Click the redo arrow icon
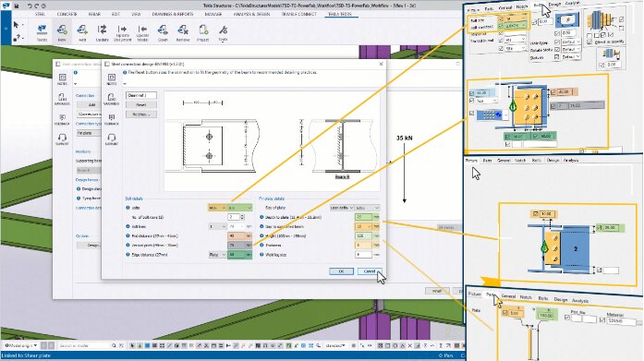The image size is (644, 361). point(36,6)
